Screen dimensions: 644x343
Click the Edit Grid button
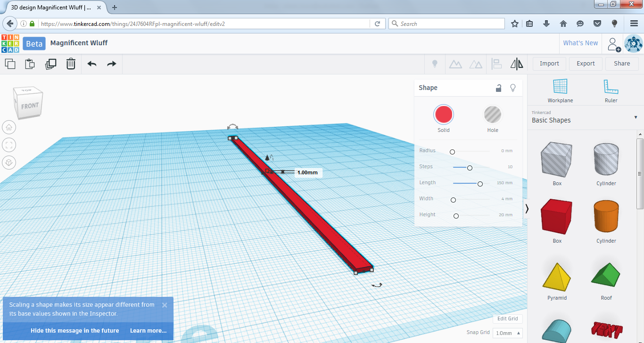point(508,318)
